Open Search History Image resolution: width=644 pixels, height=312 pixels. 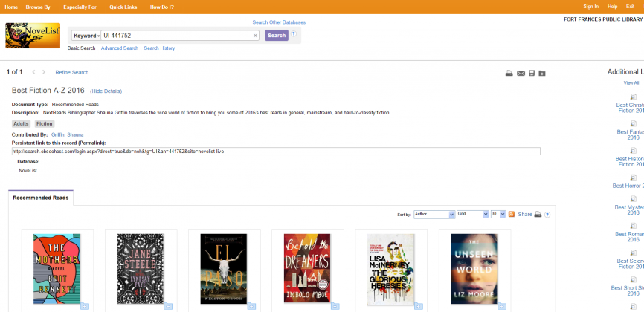(159, 48)
